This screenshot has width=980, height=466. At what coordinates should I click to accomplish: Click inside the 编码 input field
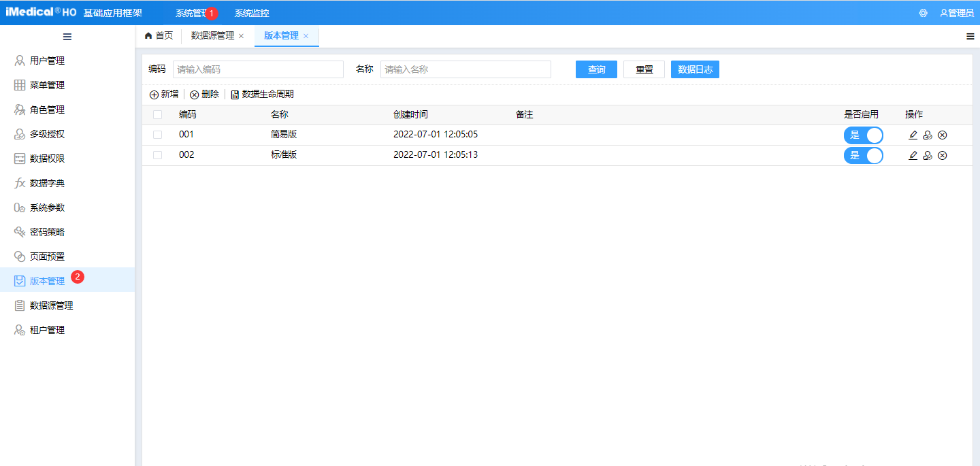click(258, 69)
